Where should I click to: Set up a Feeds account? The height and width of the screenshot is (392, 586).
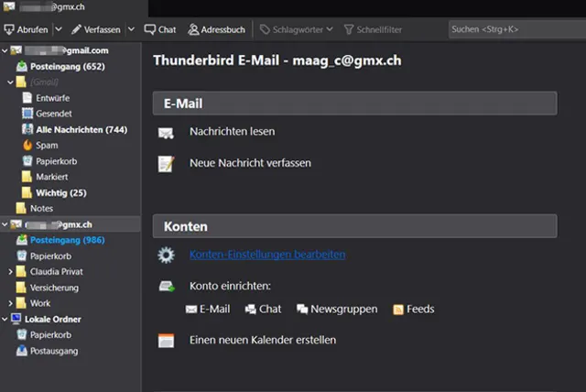click(413, 310)
